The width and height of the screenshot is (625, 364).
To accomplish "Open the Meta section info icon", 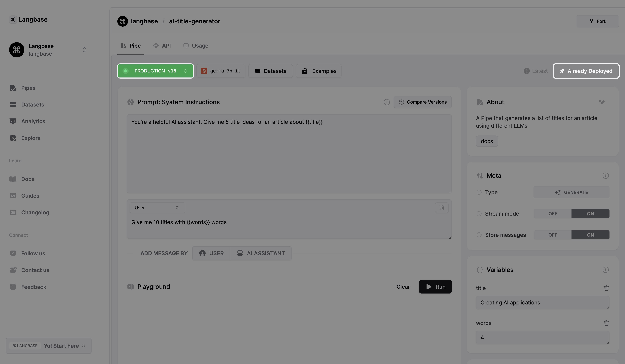I will pyautogui.click(x=605, y=176).
